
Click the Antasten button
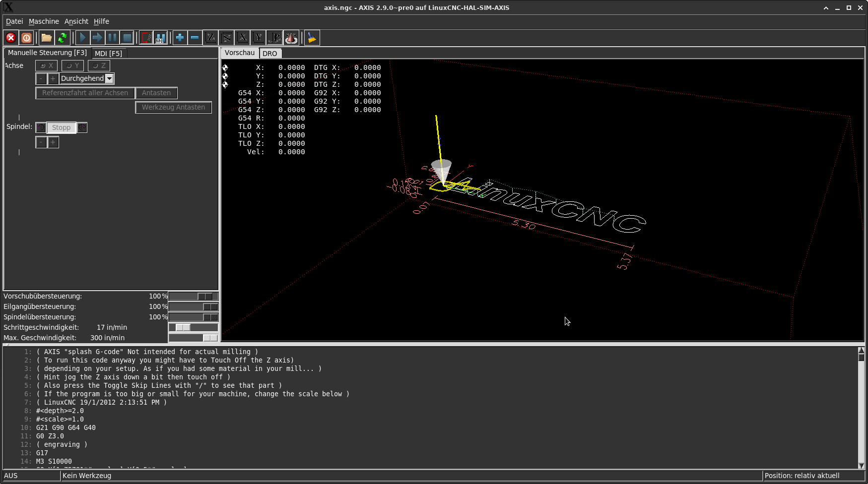pos(156,93)
